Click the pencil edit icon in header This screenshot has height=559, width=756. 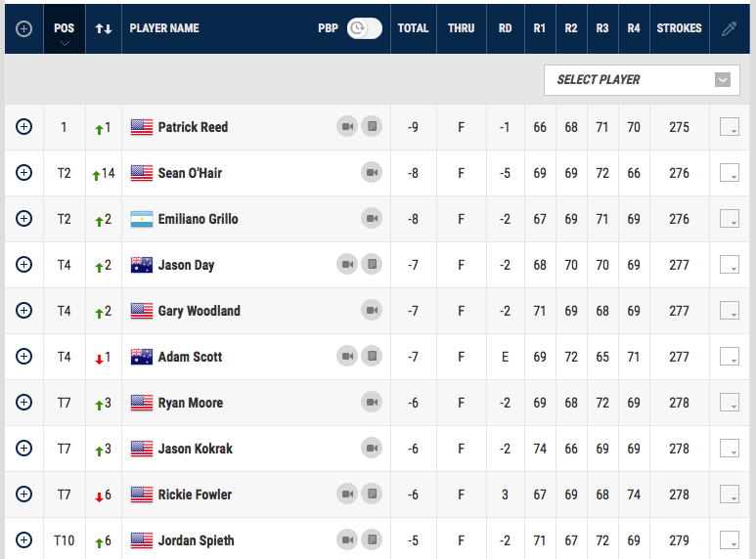coord(729,28)
